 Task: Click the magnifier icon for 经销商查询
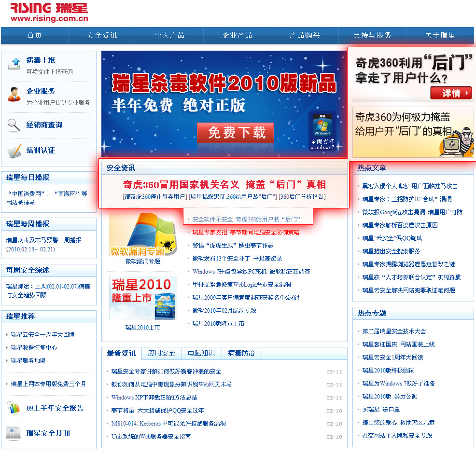pyautogui.click(x=14, y=125)
